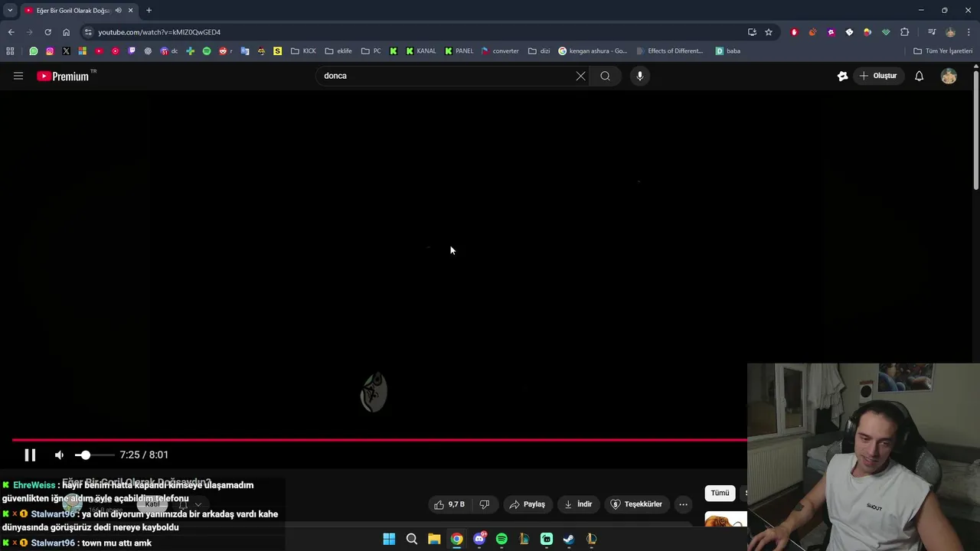980x551 pixels.
Task: Expand the eklife bookmark folder
Action: click(338, 51)
